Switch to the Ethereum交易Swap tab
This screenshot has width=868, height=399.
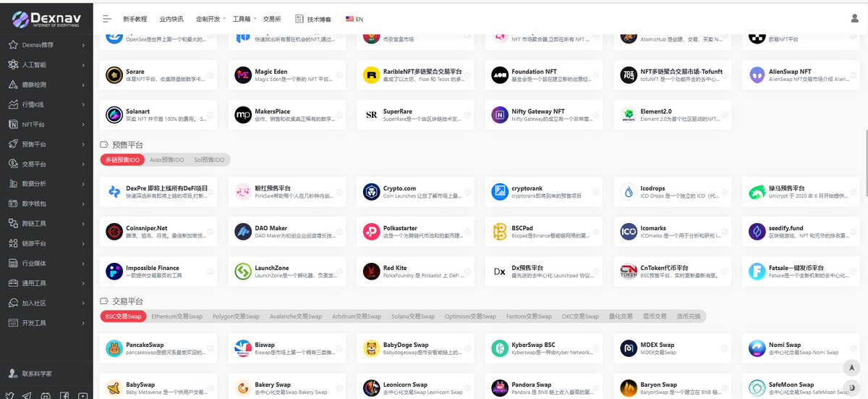click(x=176, y=316)
